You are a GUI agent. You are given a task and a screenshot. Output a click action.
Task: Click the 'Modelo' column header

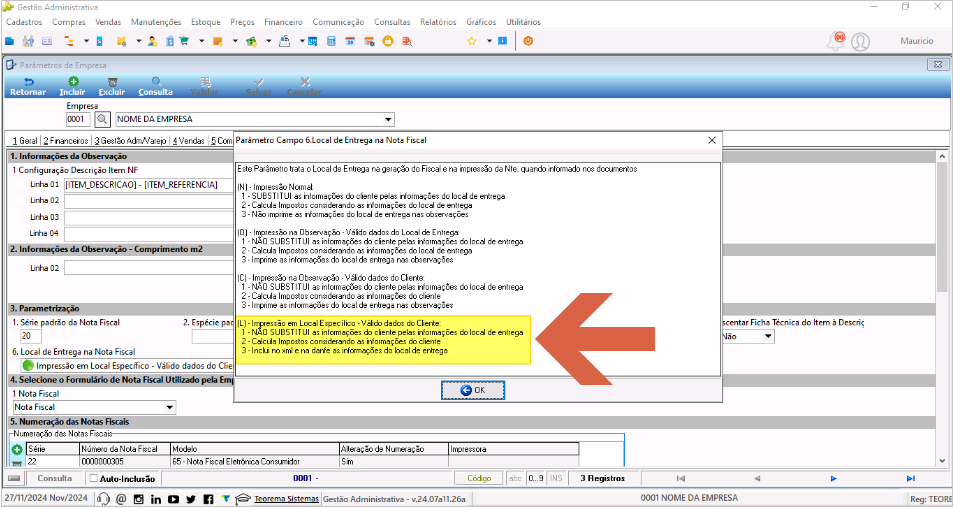(x=253, y=449)
